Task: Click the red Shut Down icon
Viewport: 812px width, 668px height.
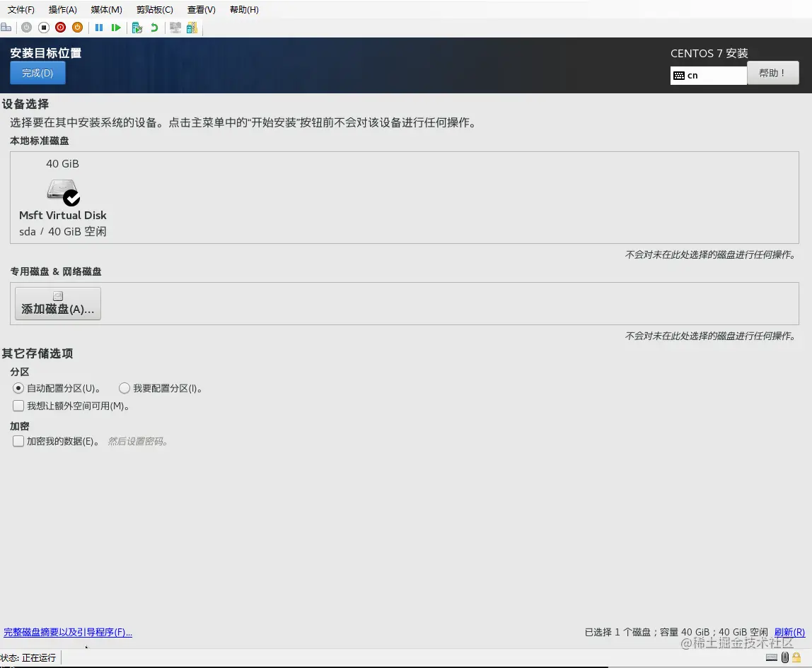Action: pyautogui.click(x=61, y=28)
